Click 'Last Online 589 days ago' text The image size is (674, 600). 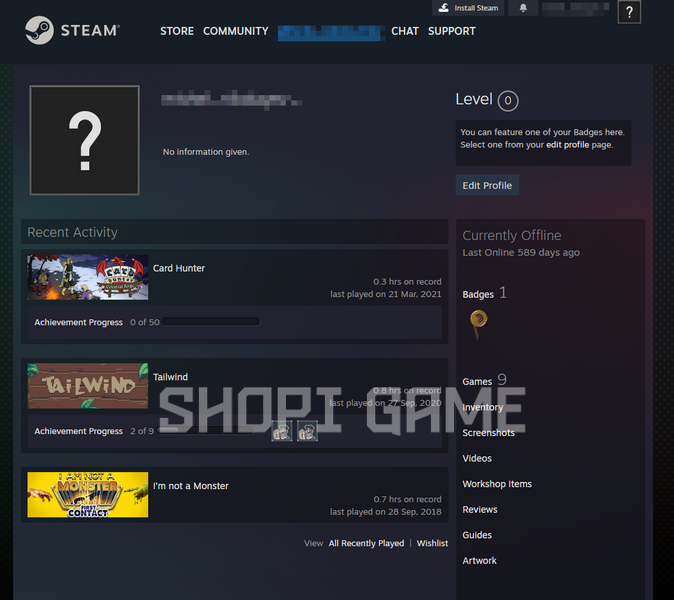click(x=521, y=252)
